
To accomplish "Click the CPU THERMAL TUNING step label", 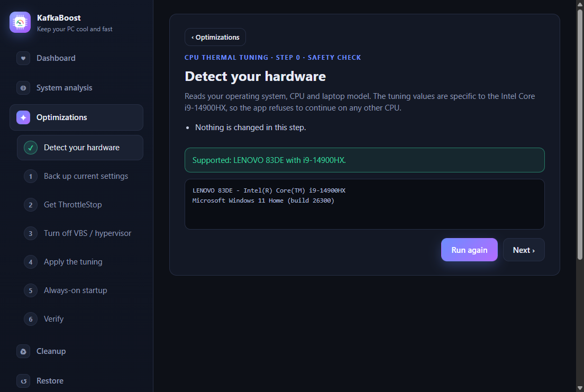I will point(272,57).
